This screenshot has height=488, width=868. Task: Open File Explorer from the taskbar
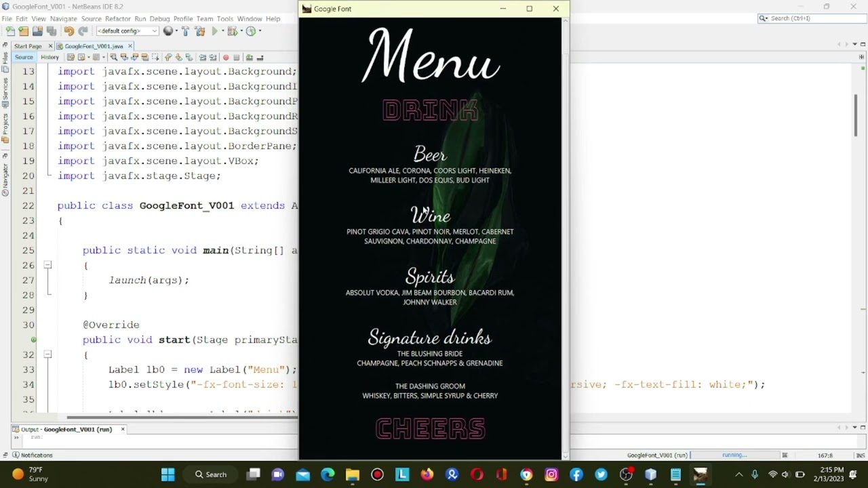(x=352, y=474)
